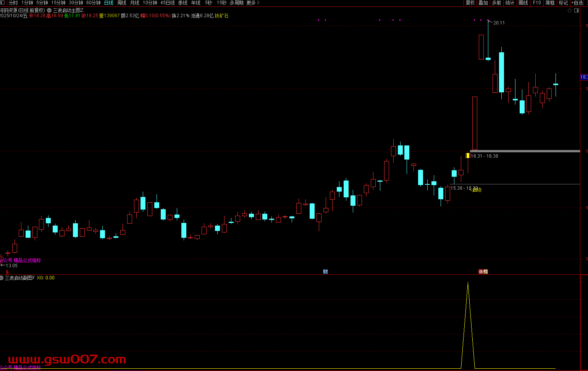Click the 启动 signal label on chart
588x371 pixels.
coord(477,190)
